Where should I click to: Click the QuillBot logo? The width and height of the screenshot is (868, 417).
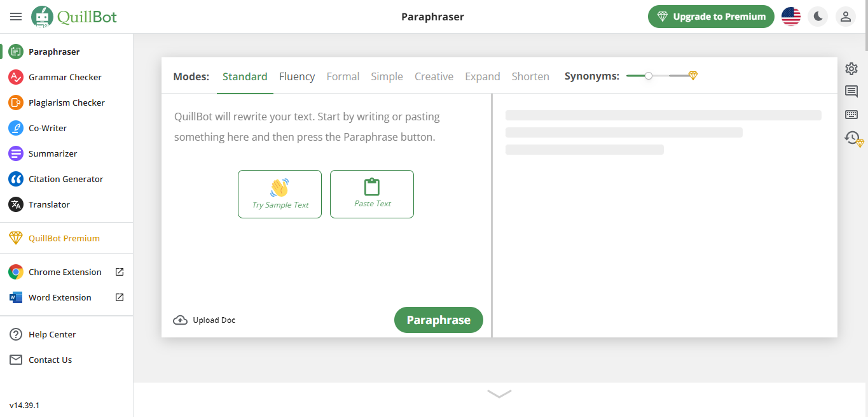click(x=74, y=17)
